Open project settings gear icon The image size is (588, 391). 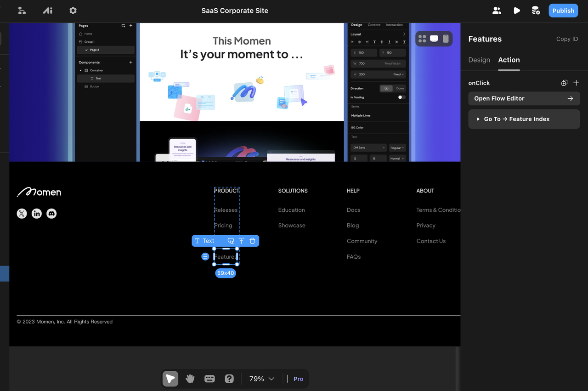click(73, 11)
